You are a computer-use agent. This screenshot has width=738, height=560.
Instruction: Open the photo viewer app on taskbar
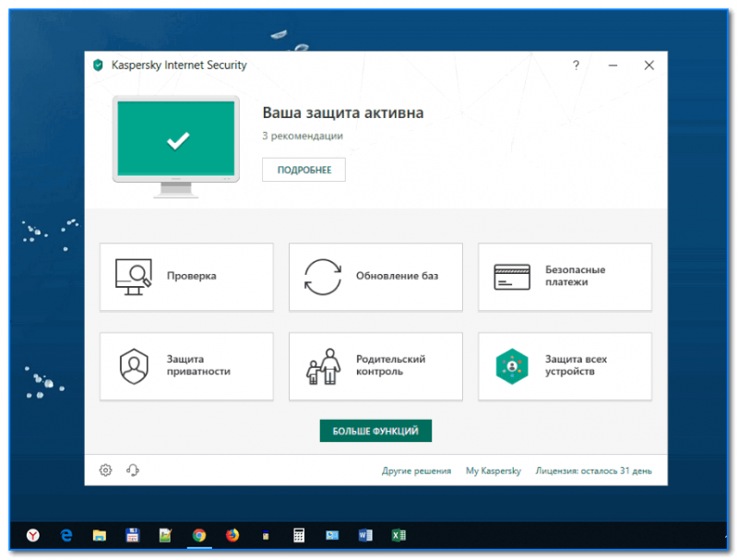pyautogui.click(x=332, y=535)
